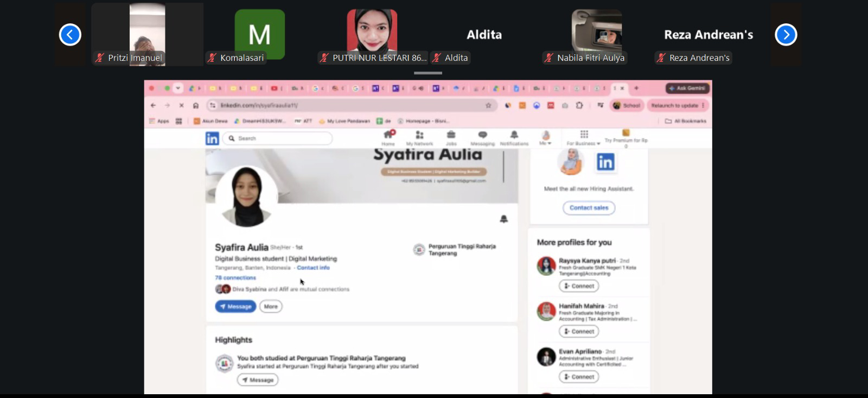Click Relaunch to update button
The width and height of the screenshot is (868, 398).
678,105
